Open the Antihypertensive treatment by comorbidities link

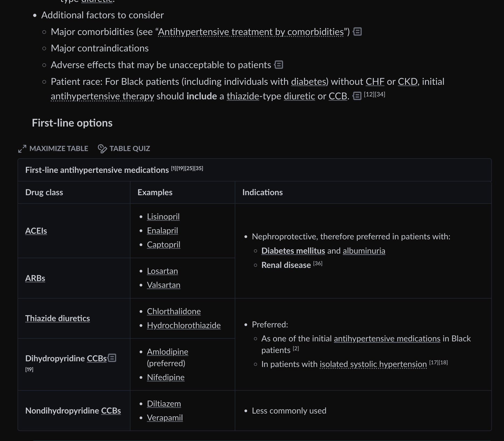[x=251, y=32]
